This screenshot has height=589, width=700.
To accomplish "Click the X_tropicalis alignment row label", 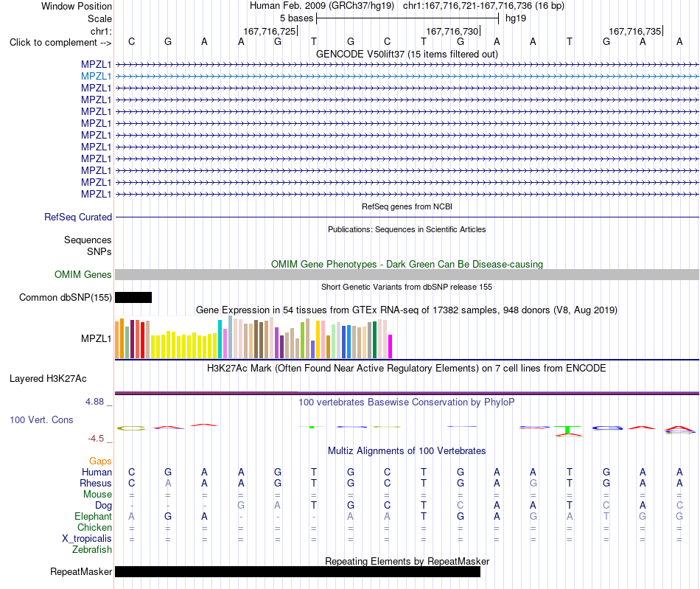I will 87,539.
